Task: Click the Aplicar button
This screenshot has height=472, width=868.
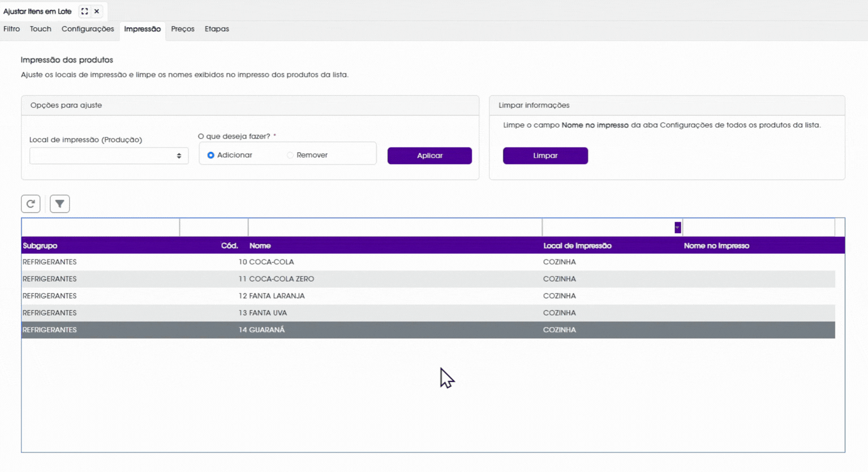Action: [x=429, y=155]
